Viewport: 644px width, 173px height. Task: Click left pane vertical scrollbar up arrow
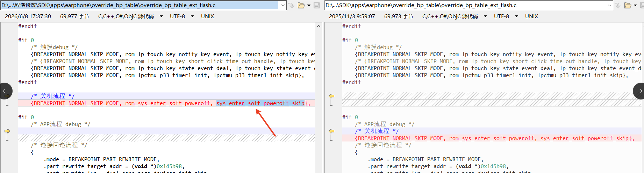click(x=319, y=26)
